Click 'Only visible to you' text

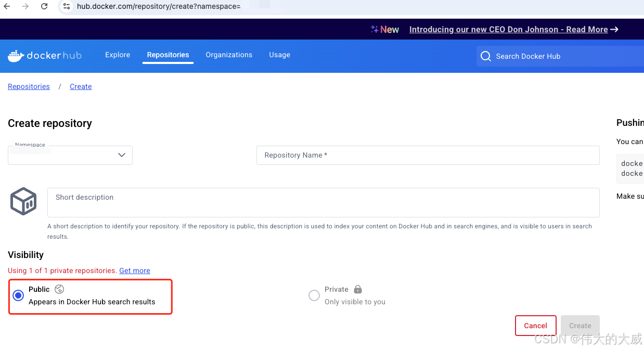355,302
